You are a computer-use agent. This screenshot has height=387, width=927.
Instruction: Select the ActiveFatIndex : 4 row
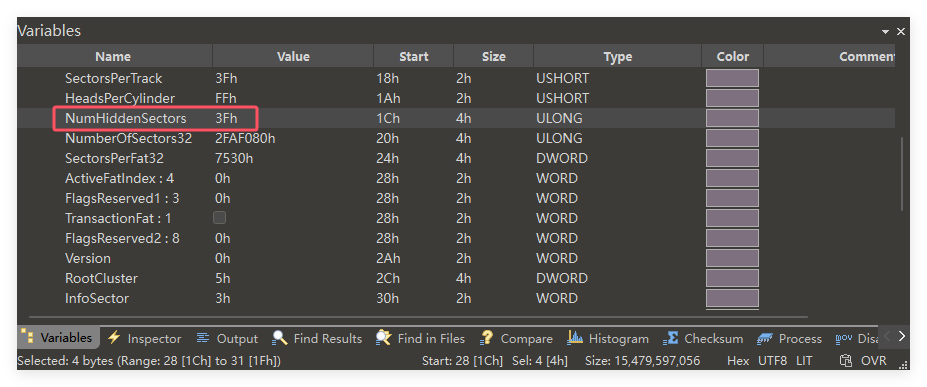(455, 178)
